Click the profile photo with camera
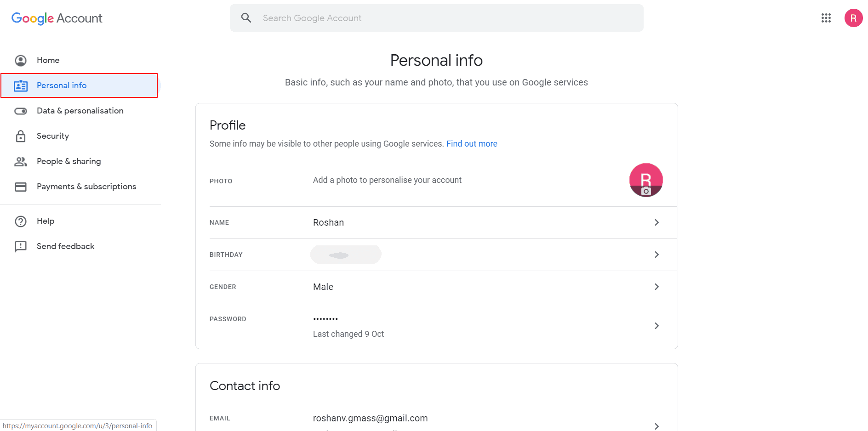Screen dimensions: 868x431 click(x=645, y=180)
